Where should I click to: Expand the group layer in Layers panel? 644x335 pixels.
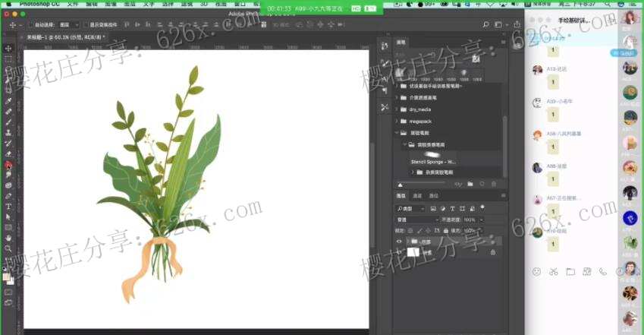tap(407, 242)
